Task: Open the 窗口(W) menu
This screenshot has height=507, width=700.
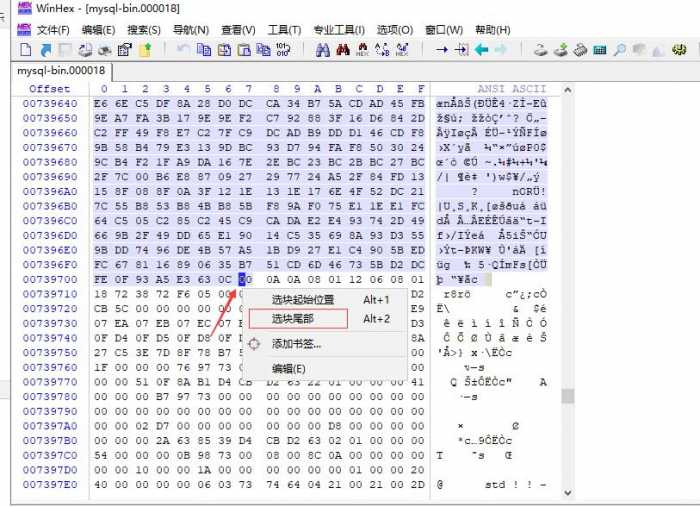Action: click(444, 30)
